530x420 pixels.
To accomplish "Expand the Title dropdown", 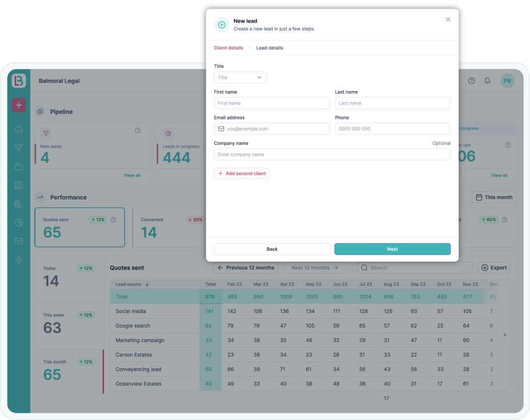I will tap(240, 78).
